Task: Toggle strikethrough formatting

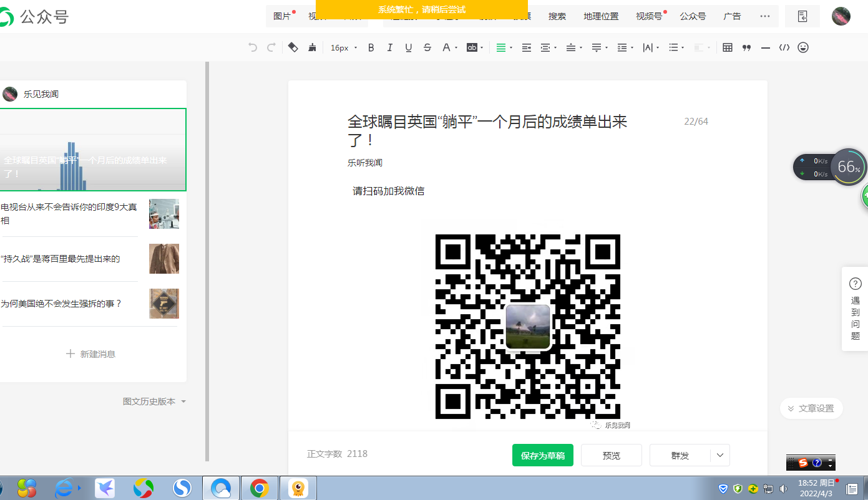Action: tap(427, 47)
